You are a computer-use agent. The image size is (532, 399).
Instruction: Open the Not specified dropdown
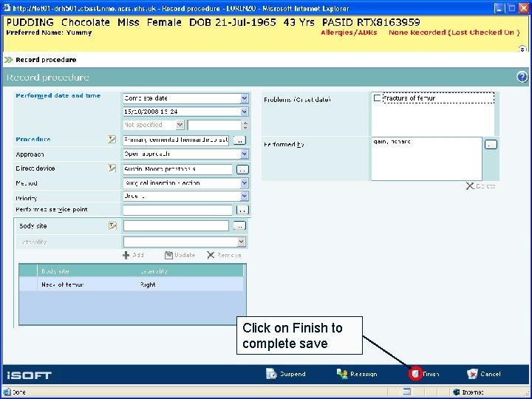180,125
